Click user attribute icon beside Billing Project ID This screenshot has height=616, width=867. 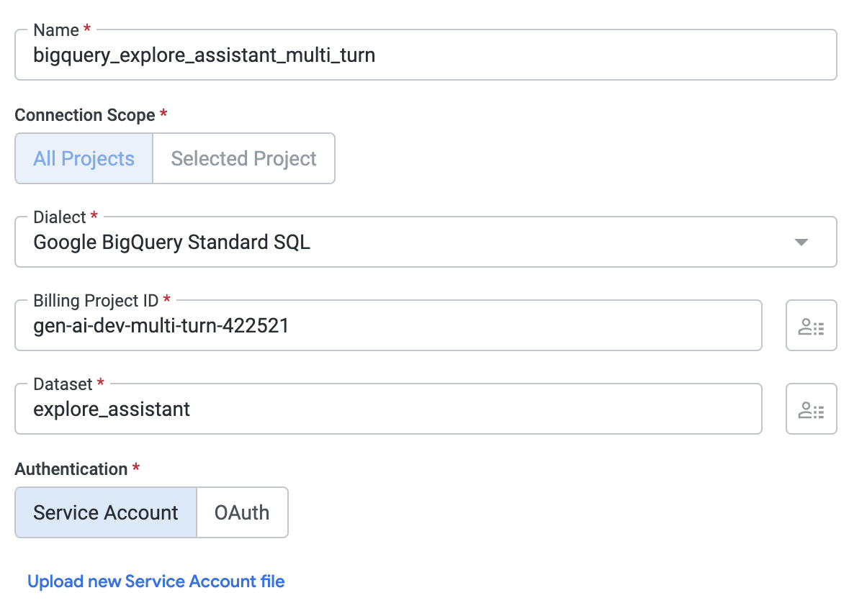811,326
